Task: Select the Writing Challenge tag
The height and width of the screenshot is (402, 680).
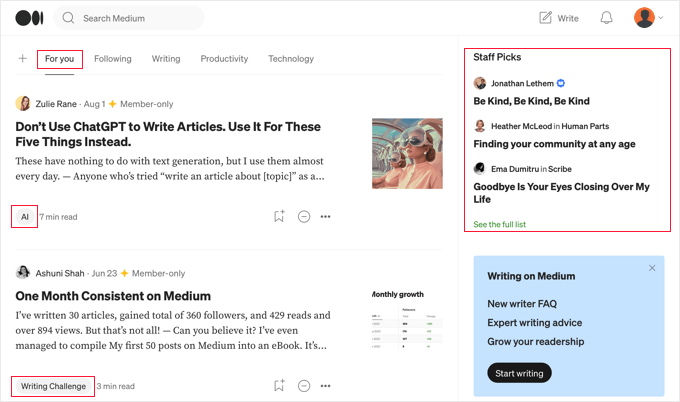Action: (x=54, y=386)
